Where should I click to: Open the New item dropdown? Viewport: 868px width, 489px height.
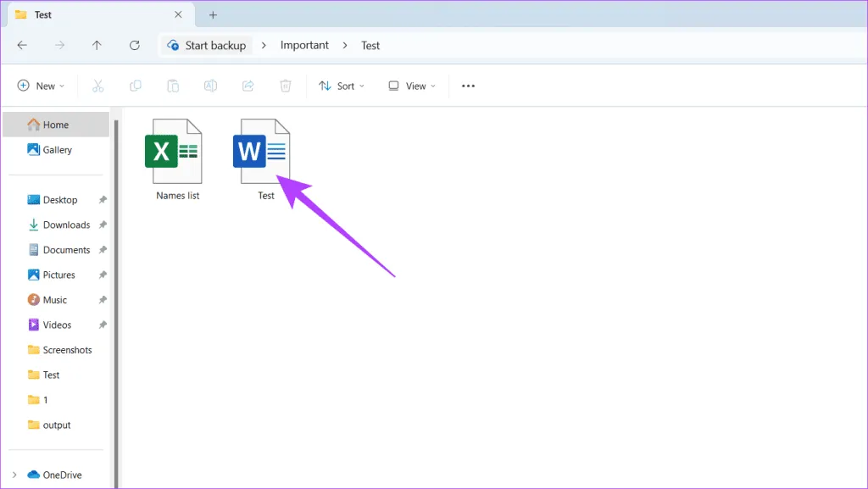coord(41,86)
